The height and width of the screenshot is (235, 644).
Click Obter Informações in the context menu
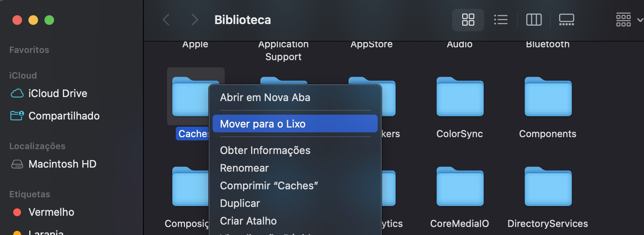coord(265,150)
